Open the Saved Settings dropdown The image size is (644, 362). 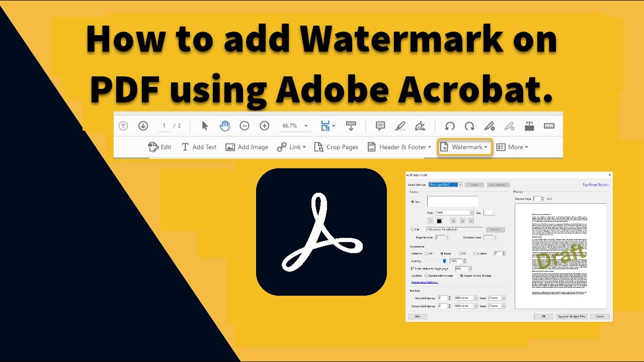445,185
